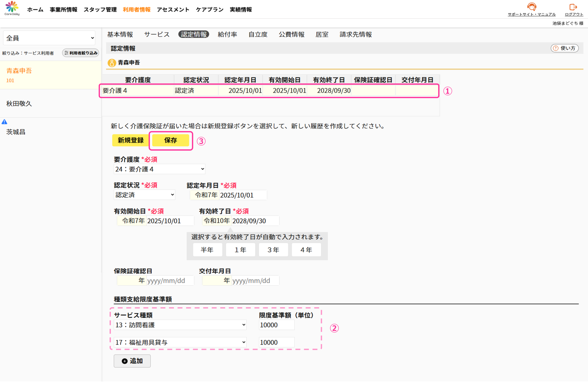Click the 新規登録 button
Screen dimensions: 588x382
point(130,140)
